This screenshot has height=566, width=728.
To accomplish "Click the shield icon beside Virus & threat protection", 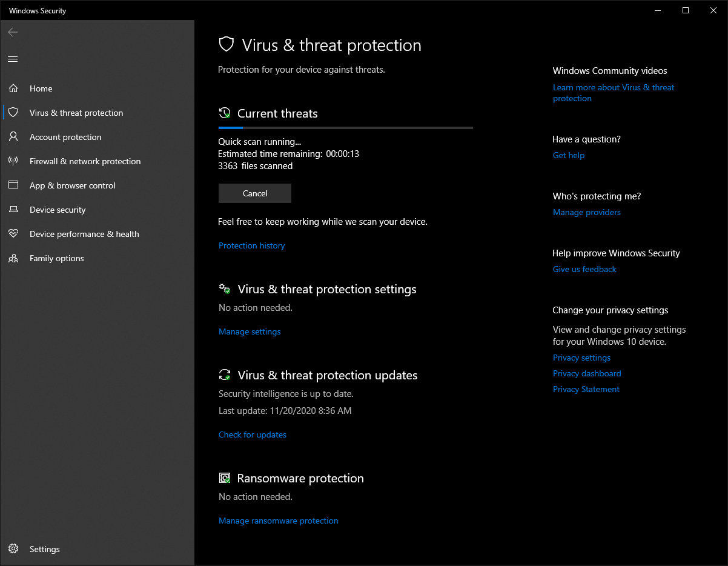I will (x=13, y=113).
